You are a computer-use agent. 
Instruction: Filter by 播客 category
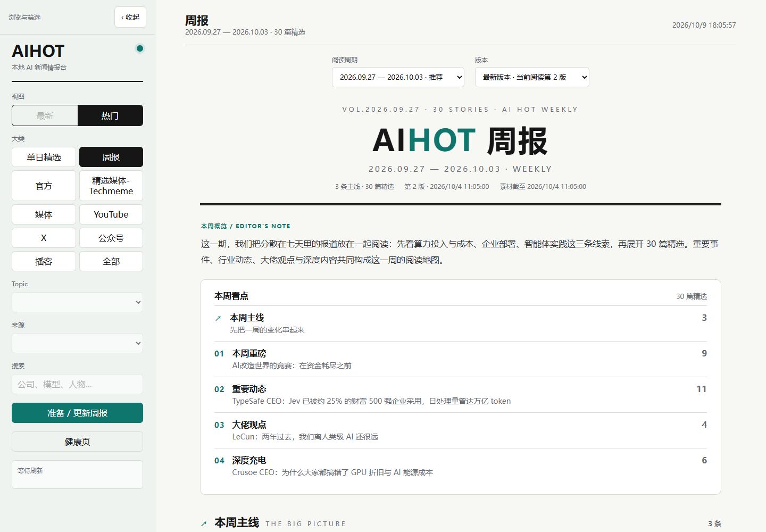pyautogui.click(x=44, y=261)
